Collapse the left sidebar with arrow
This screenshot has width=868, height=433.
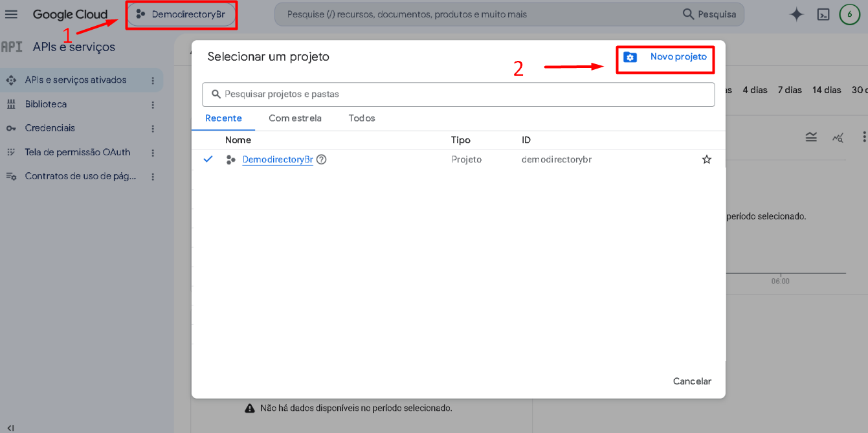[10, 427]
